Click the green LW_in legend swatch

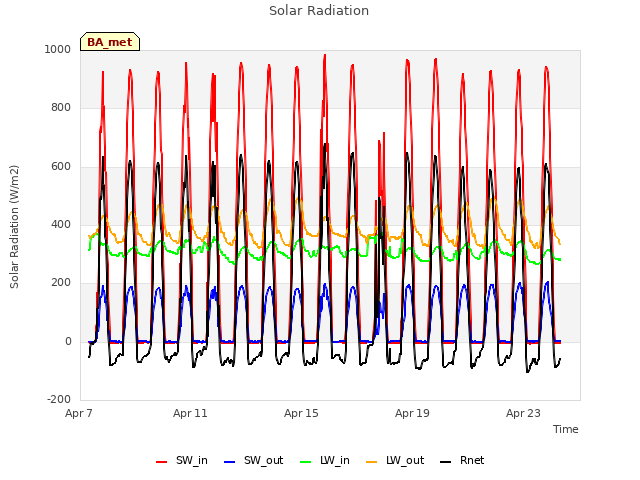306,462
